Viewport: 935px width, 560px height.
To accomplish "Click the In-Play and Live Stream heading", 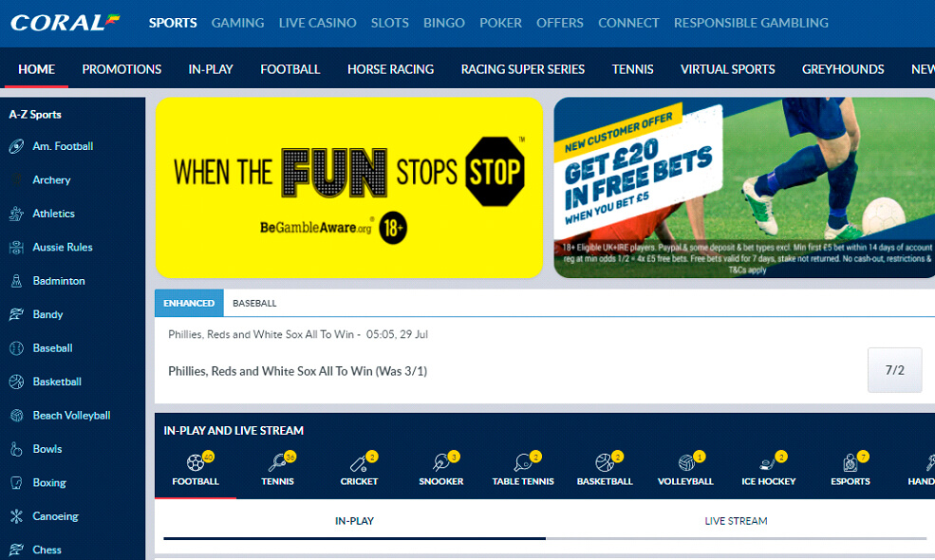I will (234, 431).
